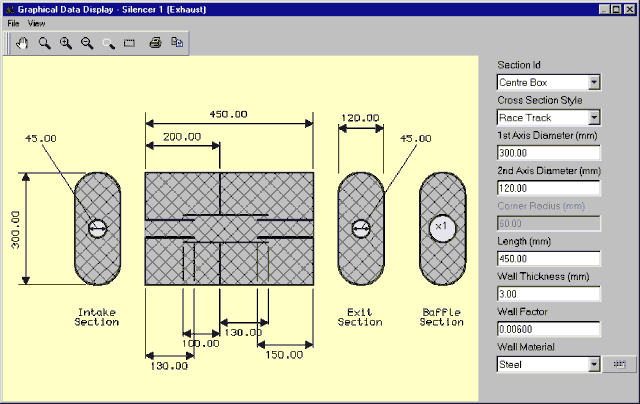640x404 pixels.
Task: Expand the Wall Material dropdown arrow
Action: click(594, 364)
